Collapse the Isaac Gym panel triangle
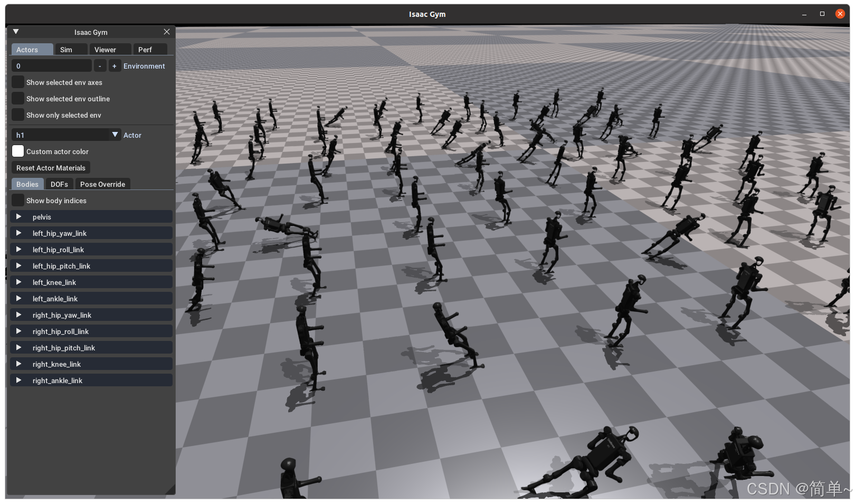 click(x=16, y=32)
